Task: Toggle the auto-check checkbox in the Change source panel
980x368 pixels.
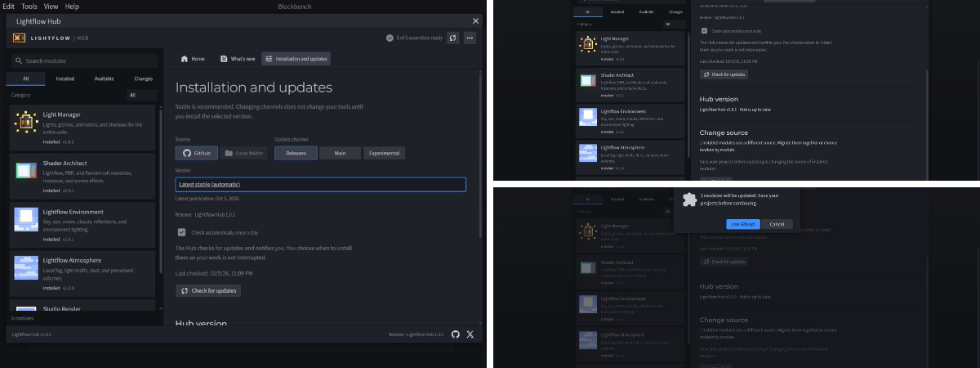Action: [x=705, y=31]
